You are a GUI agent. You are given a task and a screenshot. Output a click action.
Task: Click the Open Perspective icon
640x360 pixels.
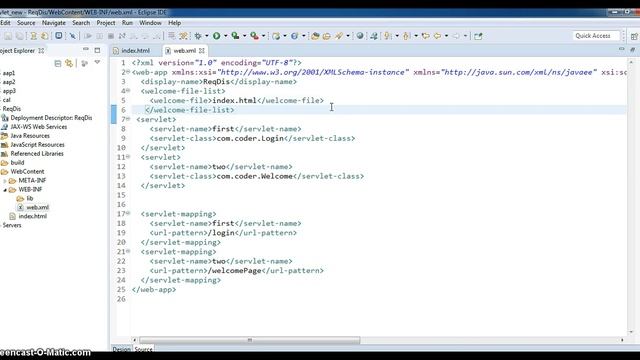(634, 36)
